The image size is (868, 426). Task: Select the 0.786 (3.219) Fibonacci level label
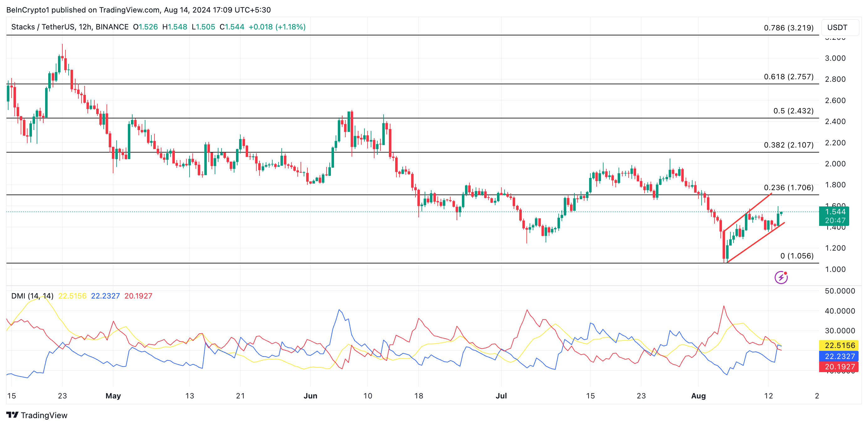788,28
